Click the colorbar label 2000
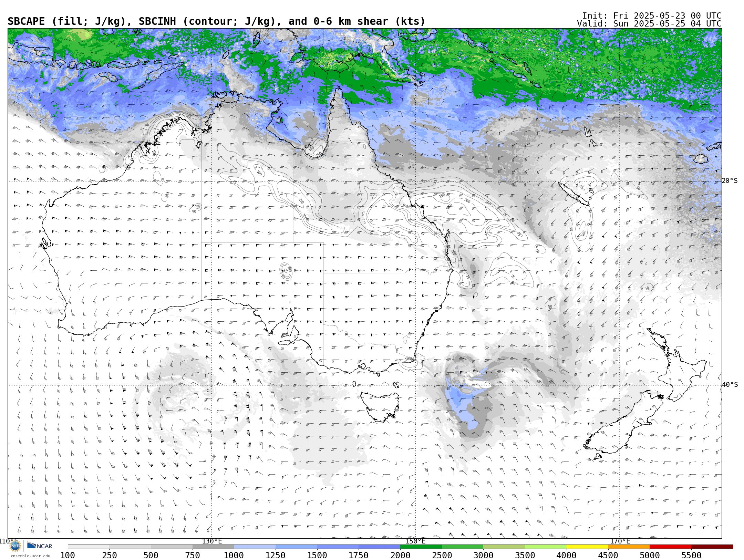The width and height of the screenshot is (744, 560). pos(400,556)
